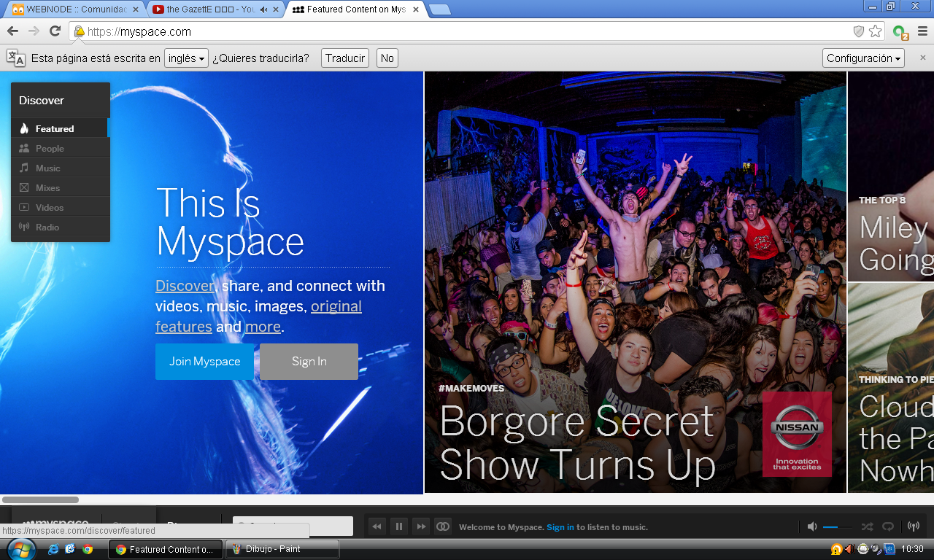The image size is (934, 560).
Task: Click the player search field
Action: coord(293,526)
